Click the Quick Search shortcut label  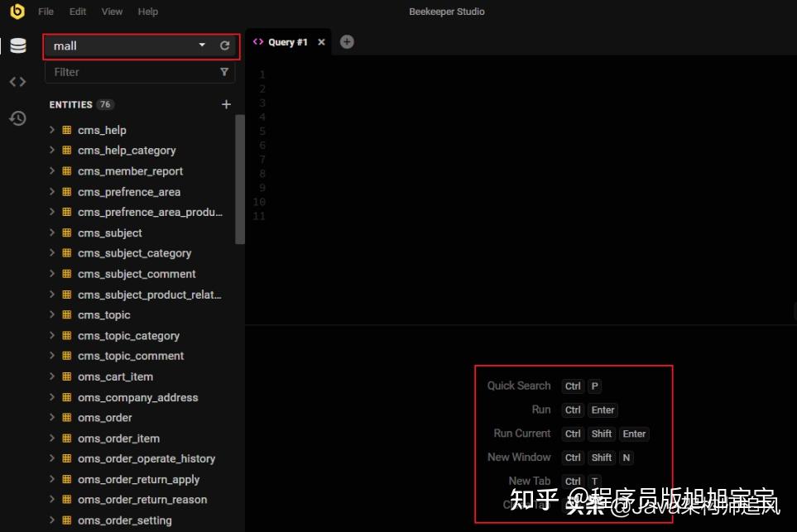[x=518, y=386]
